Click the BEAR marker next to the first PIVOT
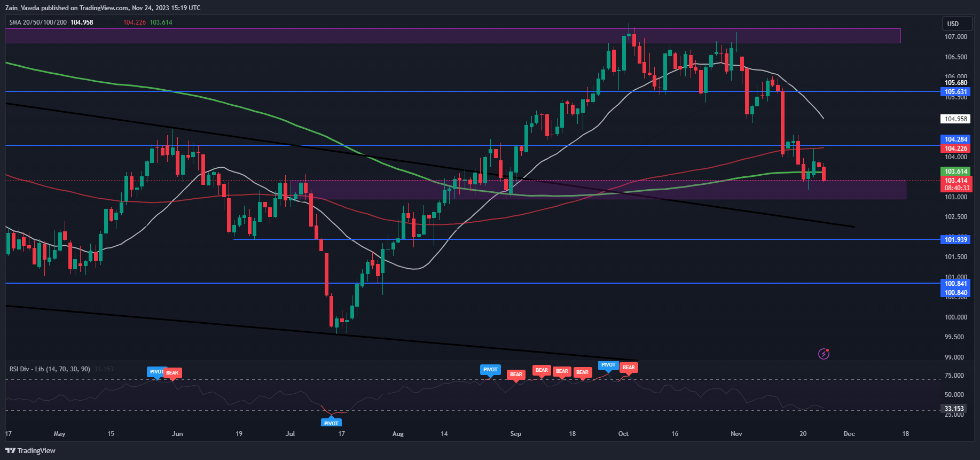This screenshot has width=980, height=460. tap(172, 373)
